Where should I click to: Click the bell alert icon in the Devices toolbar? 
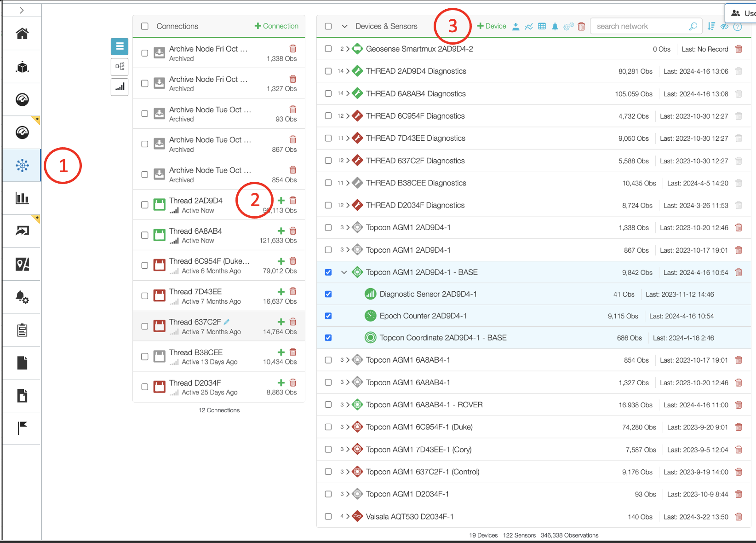555,27
